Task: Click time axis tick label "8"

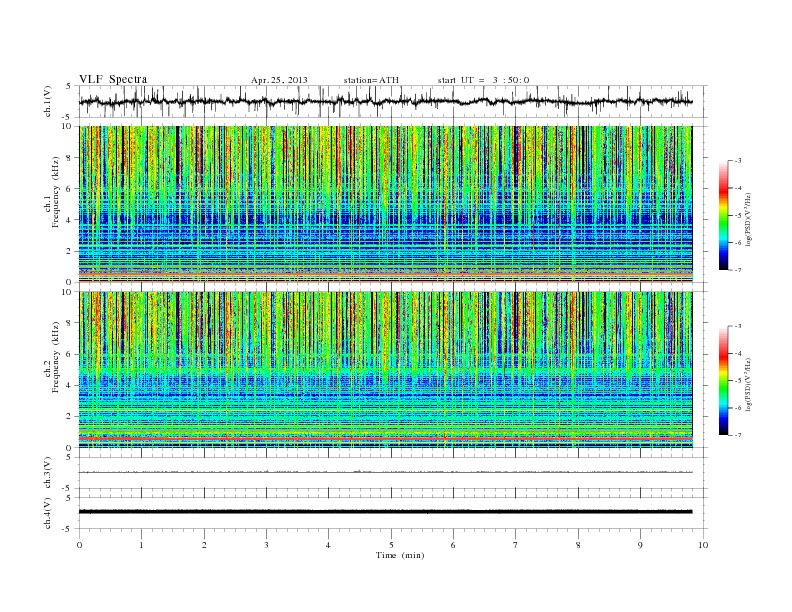Action: point(578,545)
